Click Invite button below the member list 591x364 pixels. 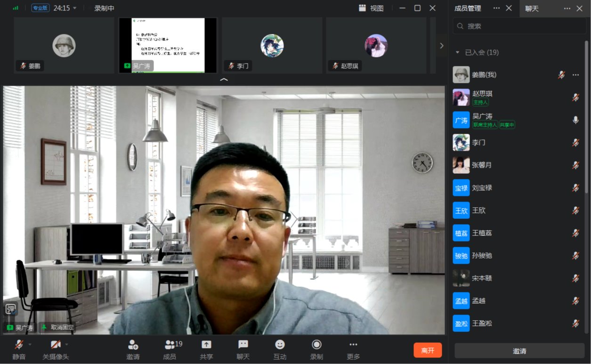point(519,351)
